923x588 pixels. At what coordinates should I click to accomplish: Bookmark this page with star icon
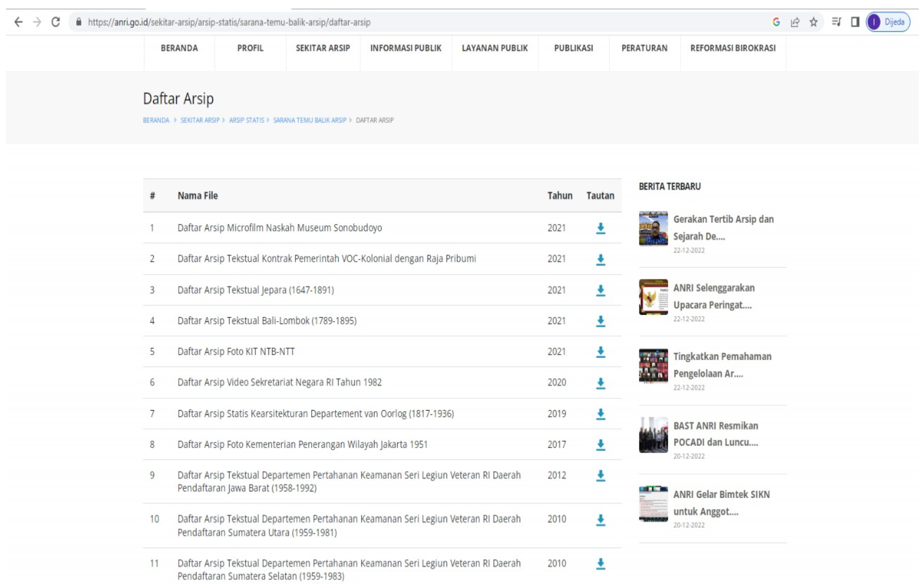coord(813,22)
